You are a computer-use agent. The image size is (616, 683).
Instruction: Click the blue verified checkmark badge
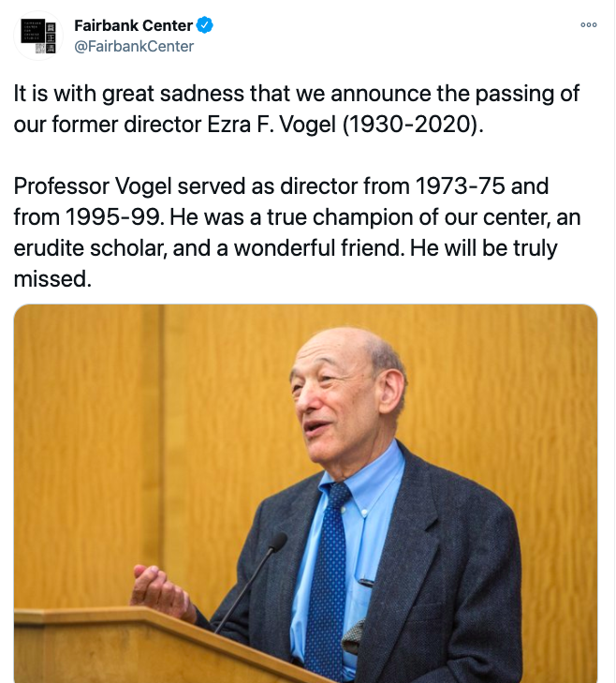(205, 25)
